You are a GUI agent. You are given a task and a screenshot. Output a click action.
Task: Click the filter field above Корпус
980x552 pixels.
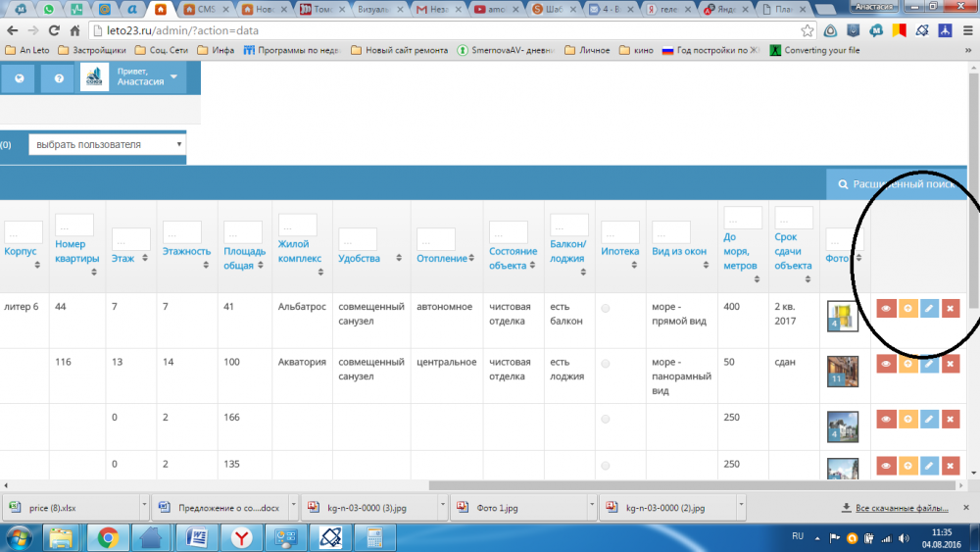(24, 232)
